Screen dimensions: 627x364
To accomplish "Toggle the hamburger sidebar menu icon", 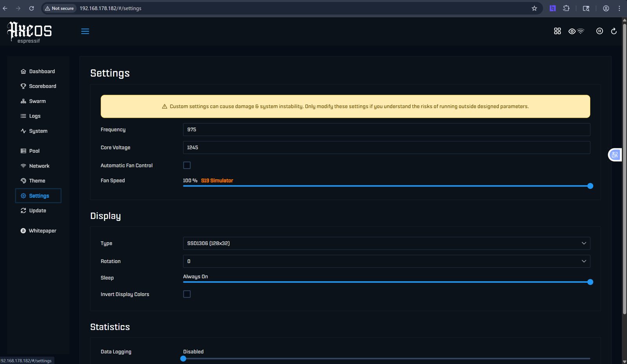I will (85, 31).
